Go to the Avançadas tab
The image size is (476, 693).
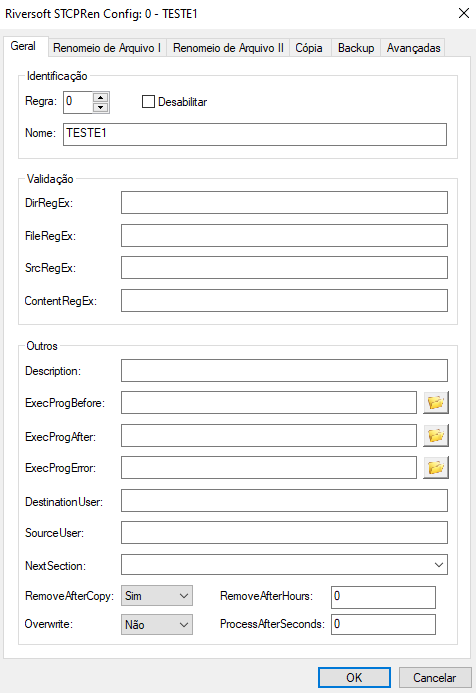pos(414,48)
